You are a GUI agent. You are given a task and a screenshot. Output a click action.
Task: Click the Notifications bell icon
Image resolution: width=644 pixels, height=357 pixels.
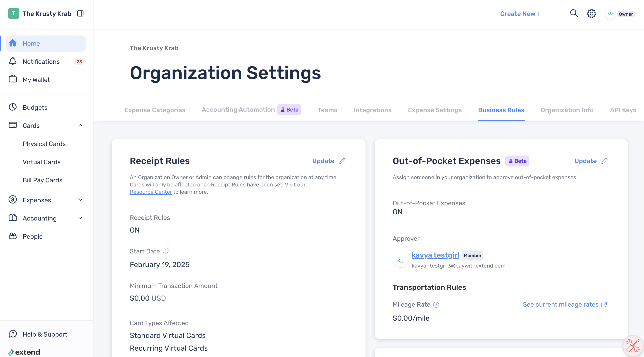click(13, 61)
